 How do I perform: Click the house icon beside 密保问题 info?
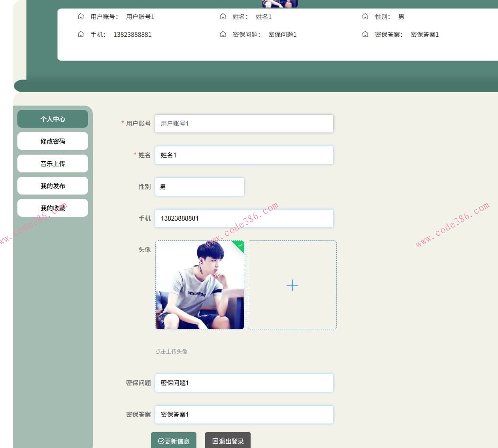(x=223, y=34)
